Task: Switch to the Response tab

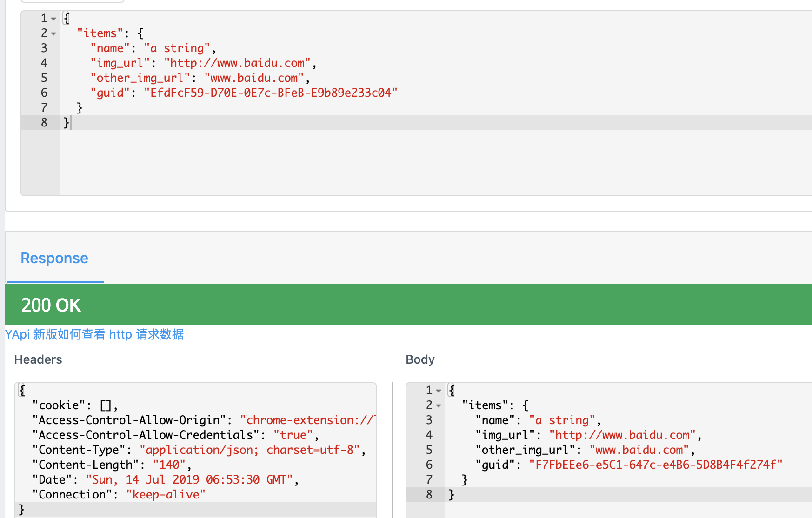Action: [x=54, y=258]
